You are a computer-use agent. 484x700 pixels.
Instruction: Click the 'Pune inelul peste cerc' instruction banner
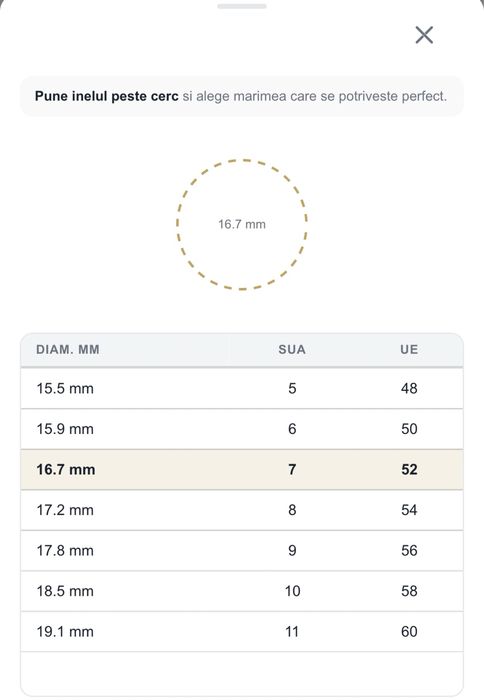(x=242, y=96)
